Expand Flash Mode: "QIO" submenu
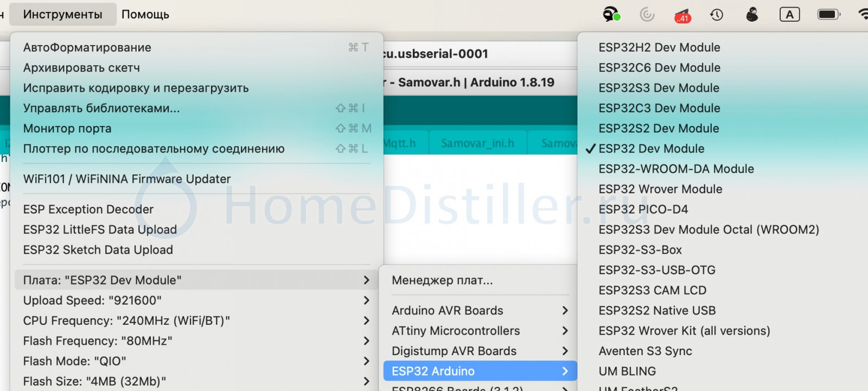 (x=196, y=361)
